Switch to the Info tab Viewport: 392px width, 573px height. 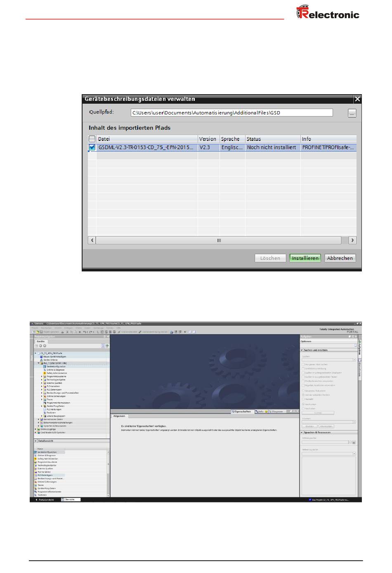point(261,411)
